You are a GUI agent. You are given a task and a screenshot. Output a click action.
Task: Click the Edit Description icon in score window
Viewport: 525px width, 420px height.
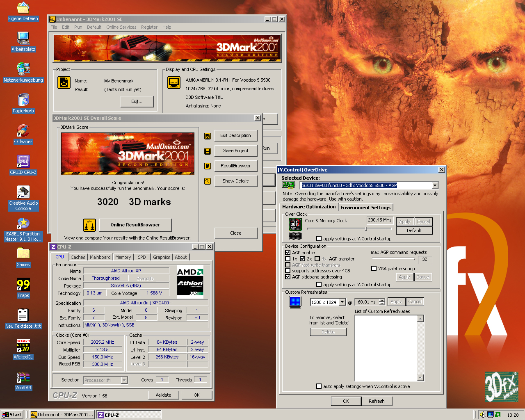click(208, 136)
